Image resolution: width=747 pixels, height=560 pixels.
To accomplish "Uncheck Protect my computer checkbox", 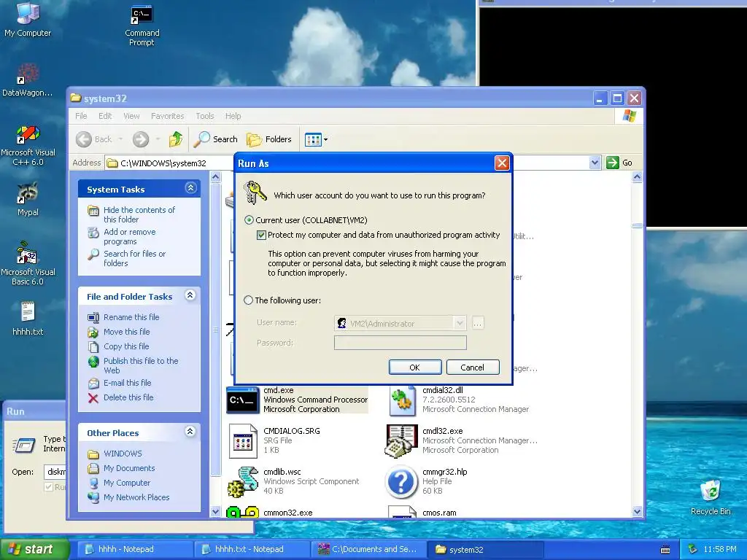I will 261,235.
